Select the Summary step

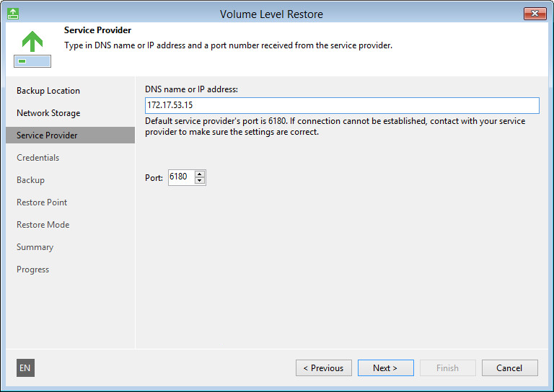[x=35, y=247]
